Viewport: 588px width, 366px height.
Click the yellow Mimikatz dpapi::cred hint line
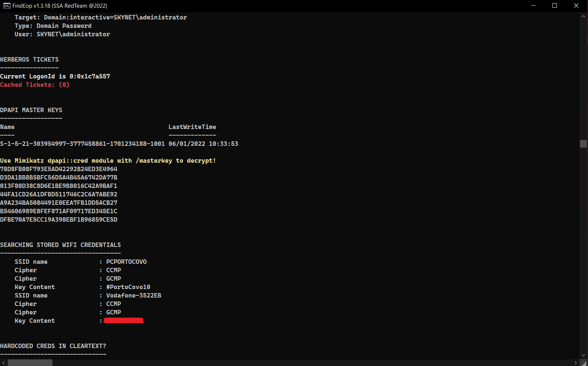(108, 160)
